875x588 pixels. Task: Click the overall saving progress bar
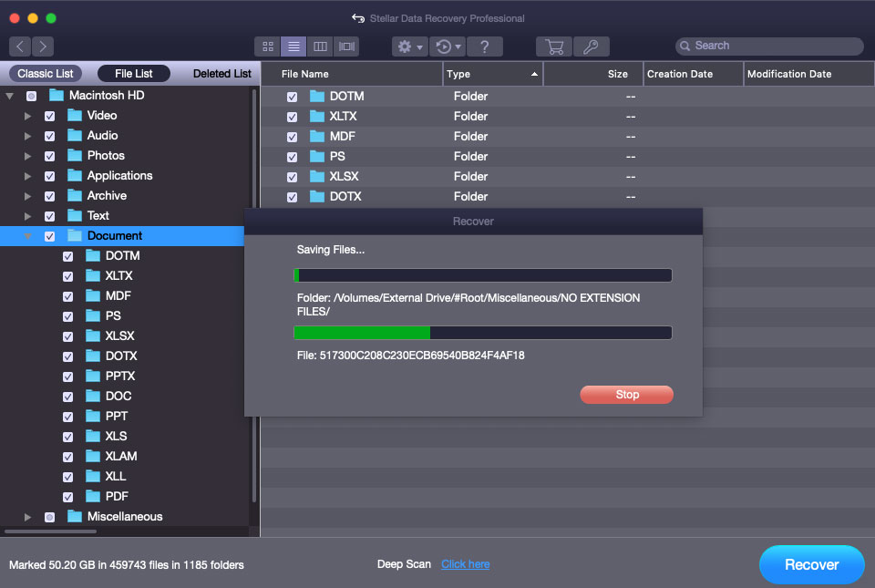point(483,275)
